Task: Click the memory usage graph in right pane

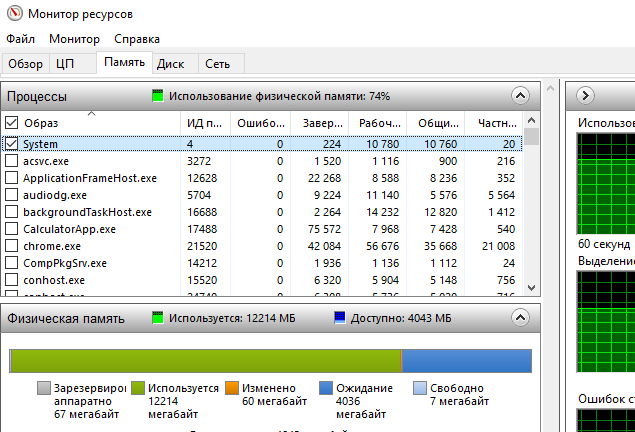Action: [606, 183]
